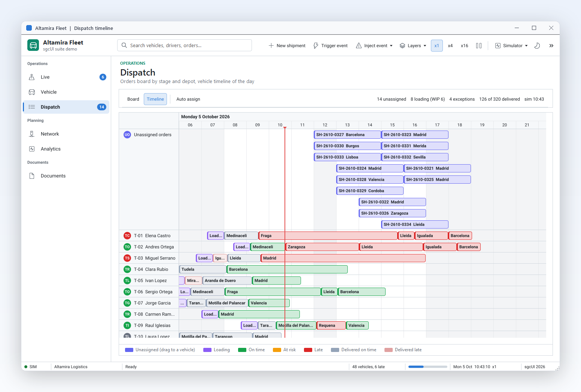Select the Requena block on T-09 row
This screenshot has width=581, height=392.
pos(331,325)
